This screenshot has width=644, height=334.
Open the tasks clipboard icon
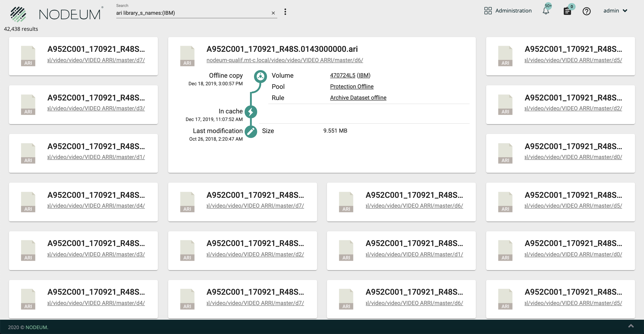568,11
